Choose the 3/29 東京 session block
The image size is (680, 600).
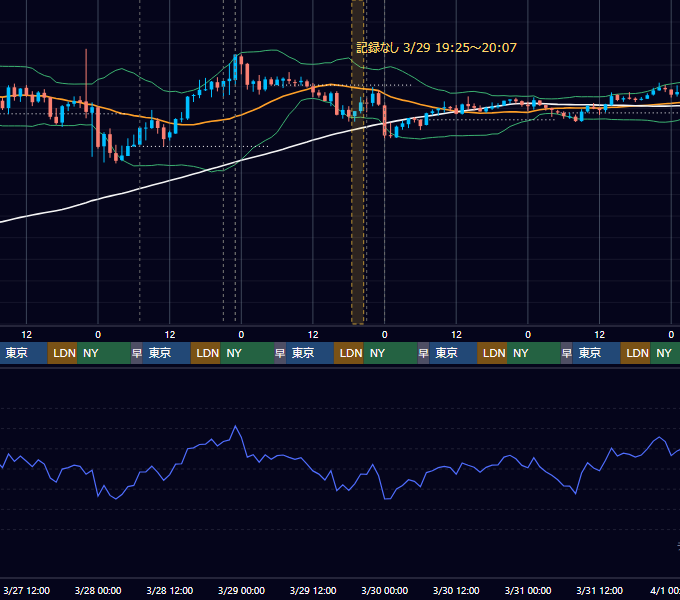pyautogui.click(x=310, y=353)
